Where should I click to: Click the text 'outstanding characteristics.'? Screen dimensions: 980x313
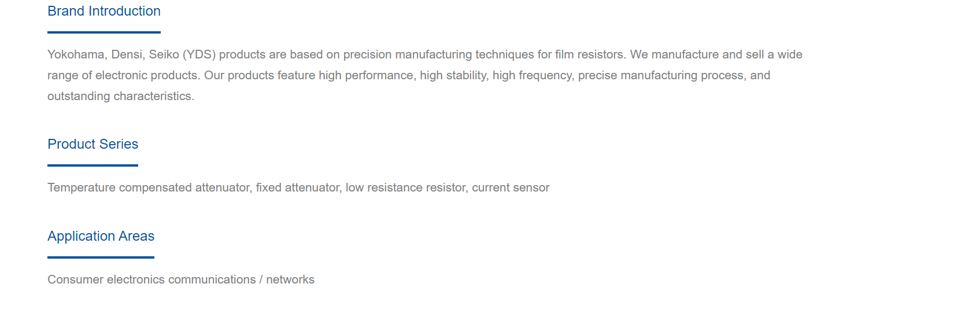pyautogui.click(x=121, y=96)
